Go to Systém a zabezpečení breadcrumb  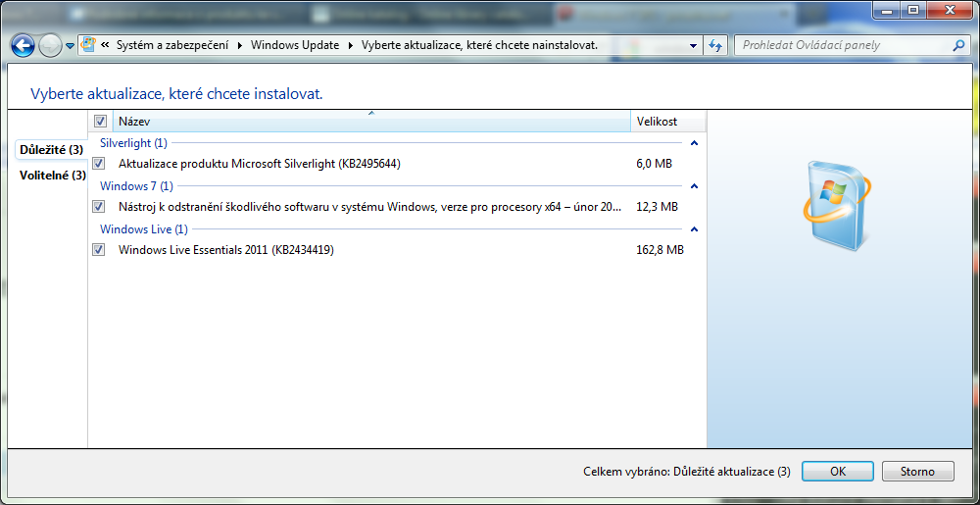tap(172, 45)
